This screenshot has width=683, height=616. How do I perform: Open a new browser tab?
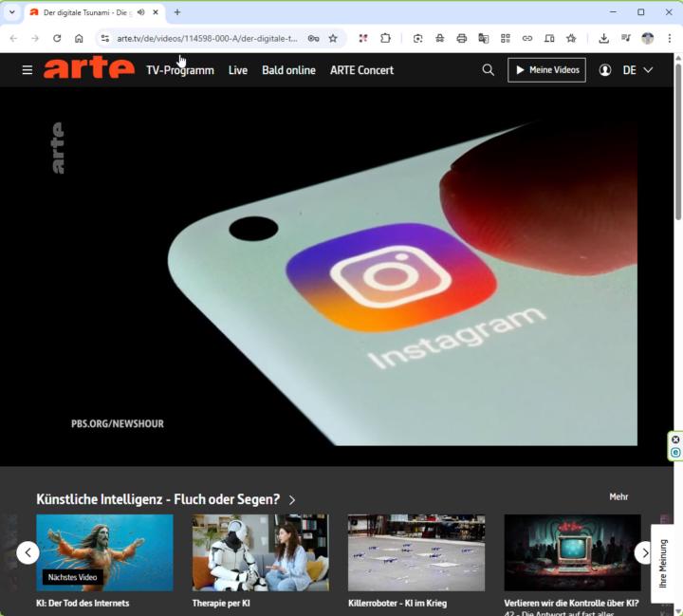point(177,12)
